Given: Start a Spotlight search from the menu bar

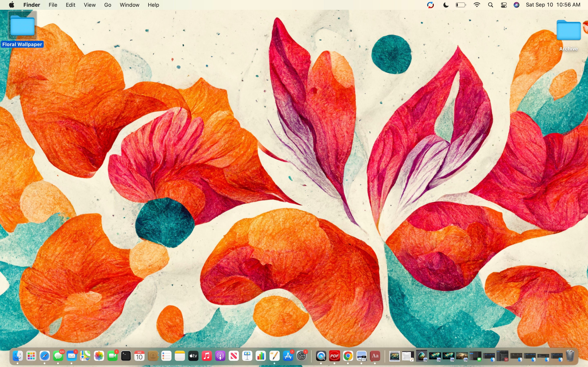Looking at the screenshot, I should click(490, 5).
